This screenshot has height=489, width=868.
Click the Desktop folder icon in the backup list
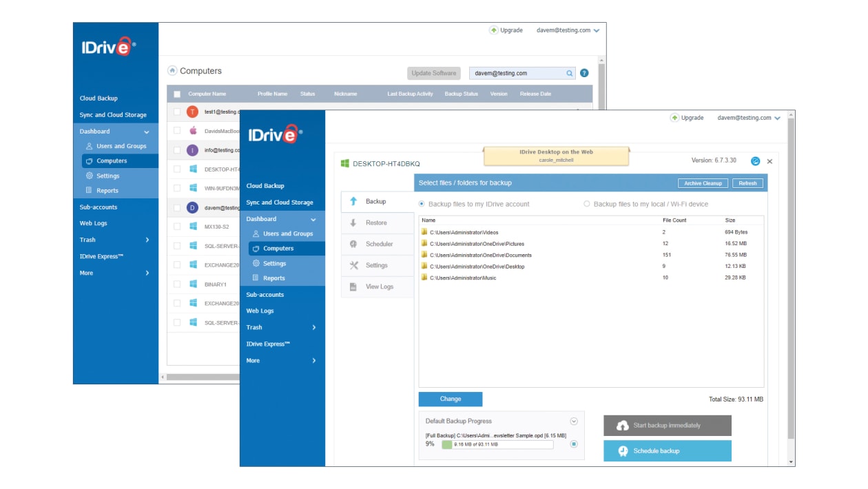(424, 266)
